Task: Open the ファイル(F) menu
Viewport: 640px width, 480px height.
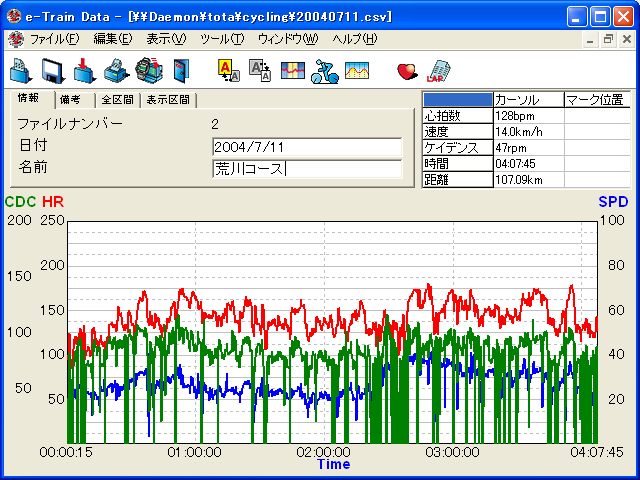Action: click(54, 39)
